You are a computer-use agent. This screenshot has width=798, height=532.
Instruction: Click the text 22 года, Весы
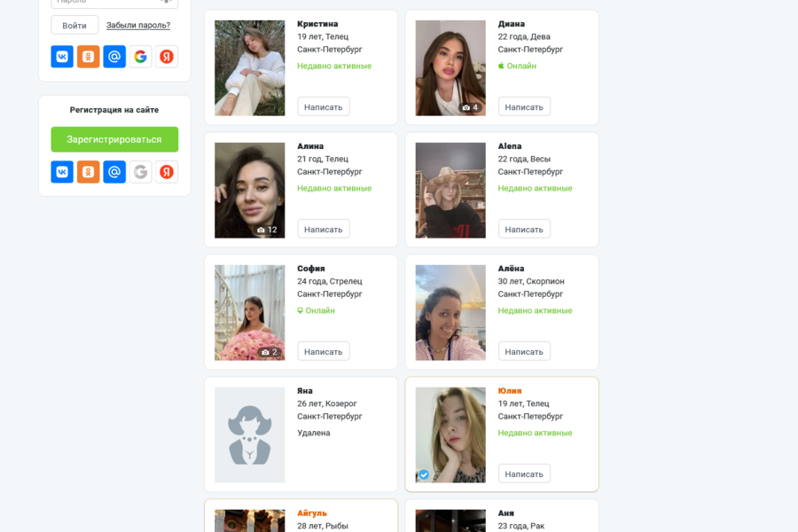(524, 159)
